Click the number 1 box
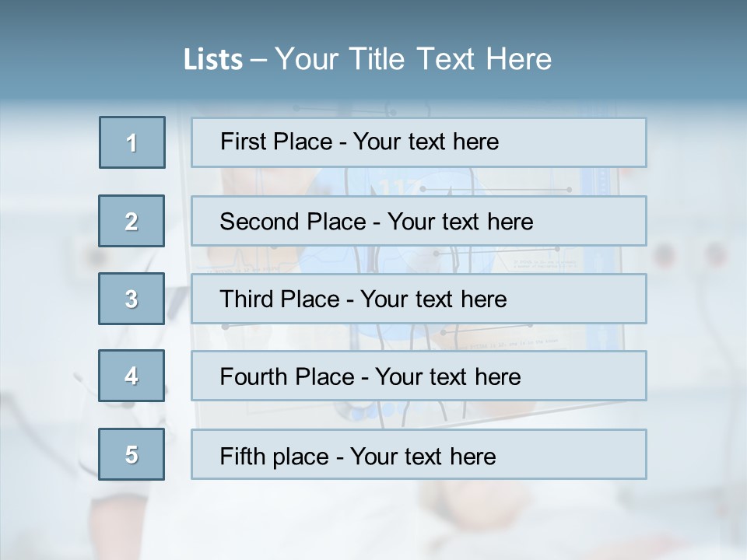 [x=132, y=142]
